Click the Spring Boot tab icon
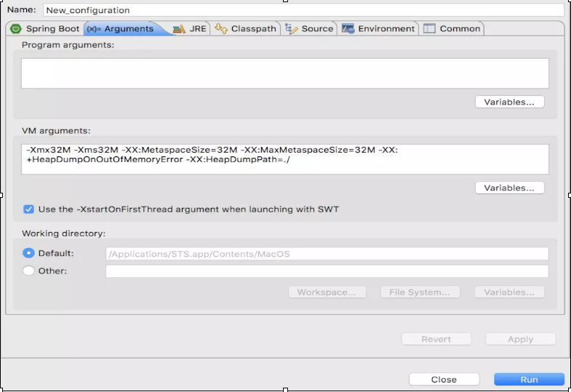This screenshot has width=571, height=392. [x=16, y=28]
